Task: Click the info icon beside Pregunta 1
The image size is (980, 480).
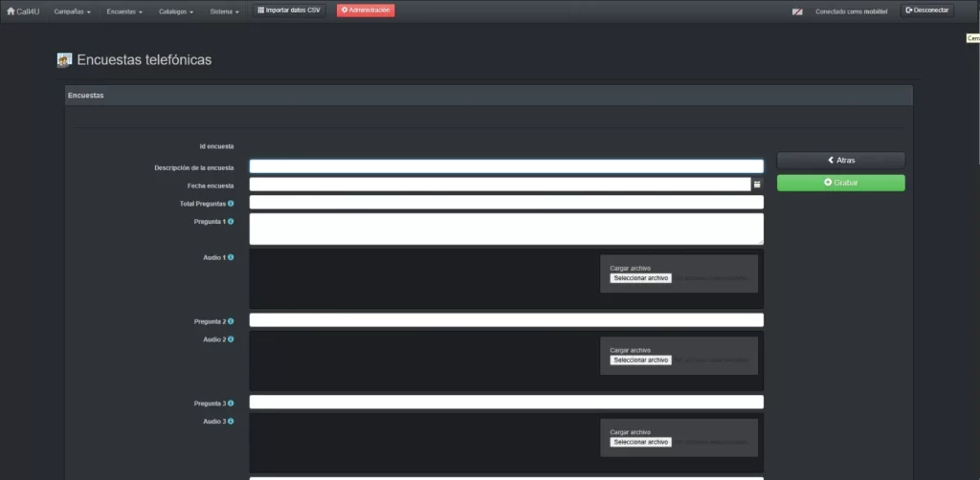Action: coord(231,221)
